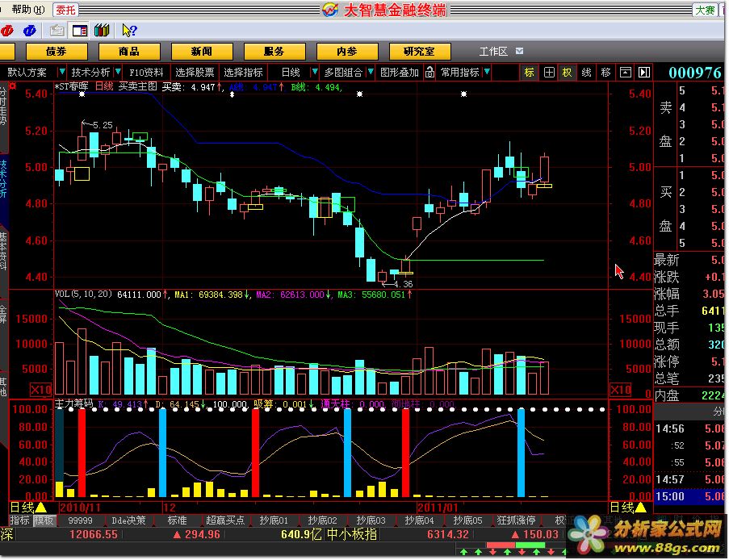Select the 狂抓涨停 indicator tab
This screenshot has width=729, height=560.
tap(516, 520)
